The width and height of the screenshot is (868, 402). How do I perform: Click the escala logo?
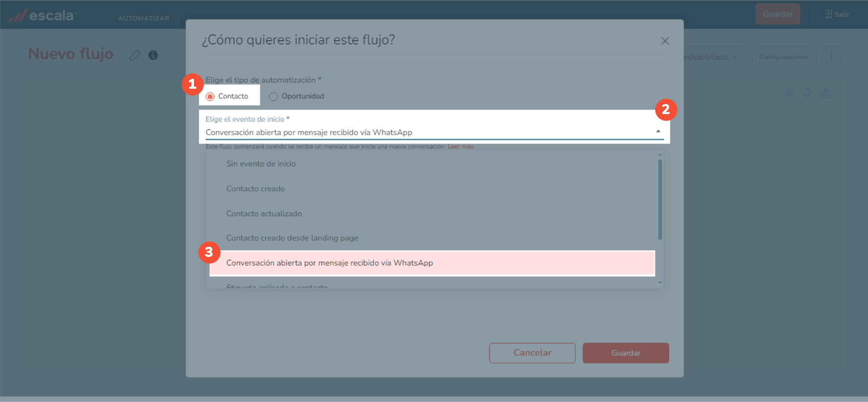43,15
